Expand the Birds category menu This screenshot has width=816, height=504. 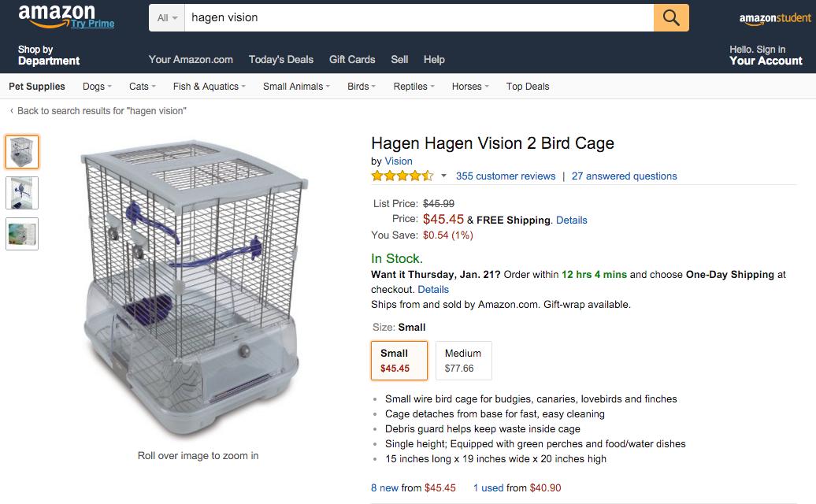361,87
